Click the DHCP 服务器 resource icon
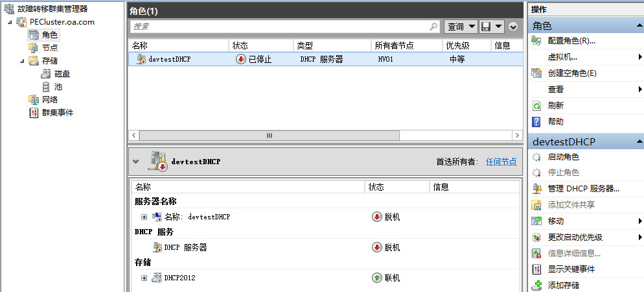 157,247
